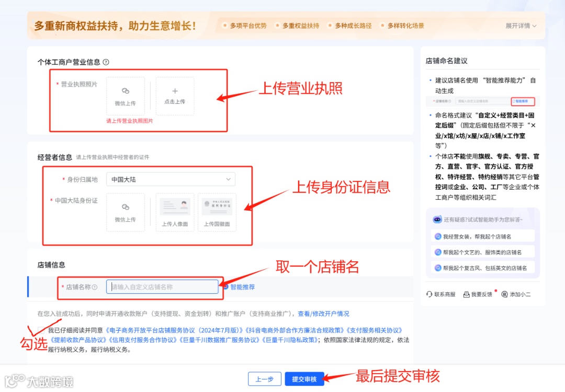565x392 pixels.
Task: Click the 多样转化场景 banner item
Action: point(402,26)
